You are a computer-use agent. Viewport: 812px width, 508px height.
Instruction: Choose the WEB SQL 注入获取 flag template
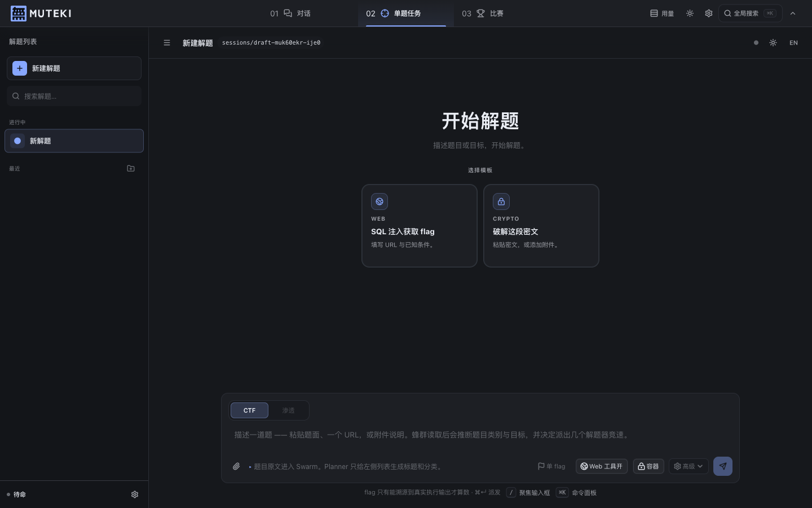point(420,226)
